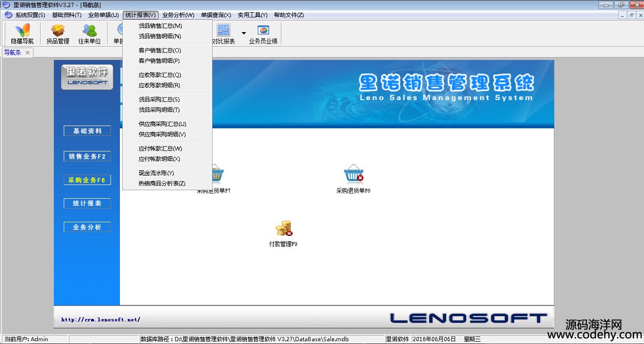The image size is (644, 344).
Task: Click the 销售业务F2 navigation button
Action: [x=87, y=157]
